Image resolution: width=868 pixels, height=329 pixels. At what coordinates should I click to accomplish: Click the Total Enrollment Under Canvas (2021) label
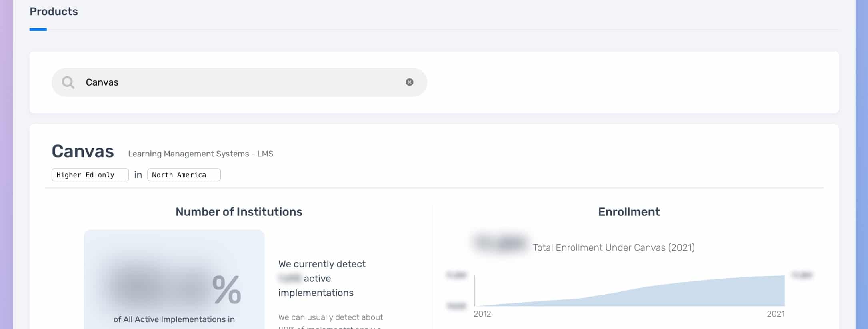[x=613, y=247]
